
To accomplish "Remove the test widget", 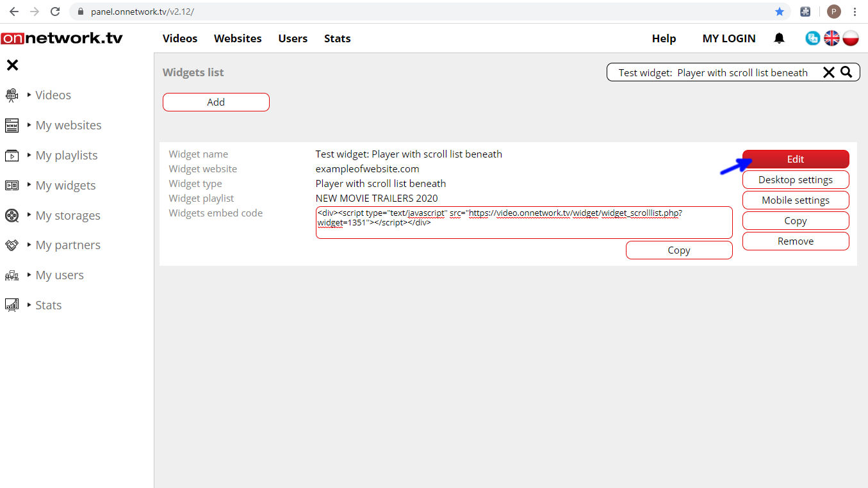I will click(x=796, y=241).
